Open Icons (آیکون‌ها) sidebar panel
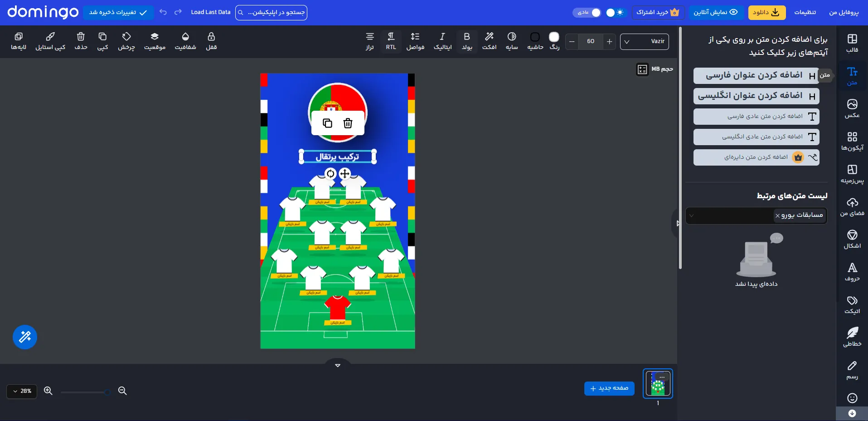Image resolution: width=868 pixels, height=421 pixels. coord(852,142)
